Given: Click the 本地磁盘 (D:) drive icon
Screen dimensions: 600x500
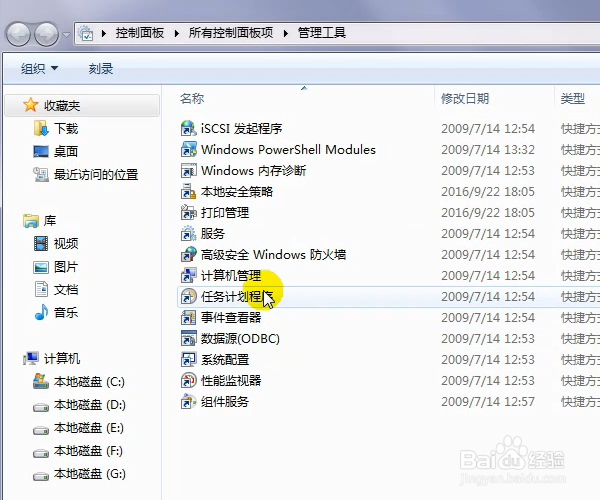Looking at the screenshot, I should (x=41, y=407).
